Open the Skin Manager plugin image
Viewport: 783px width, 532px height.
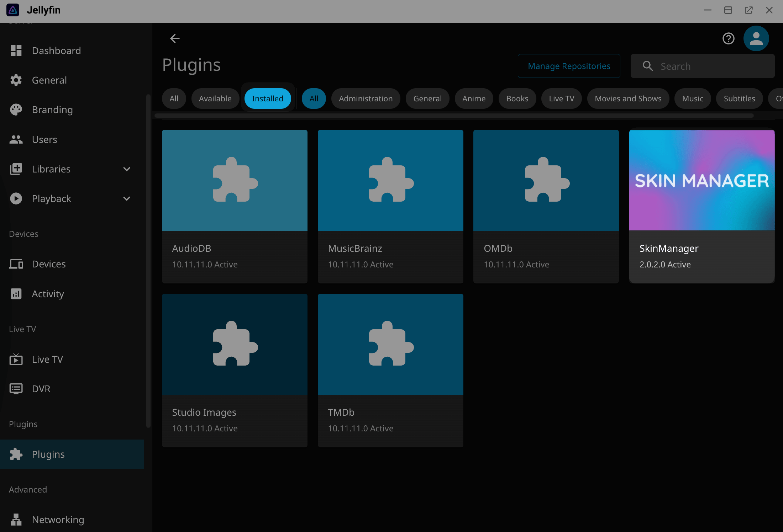click(702, 180)
